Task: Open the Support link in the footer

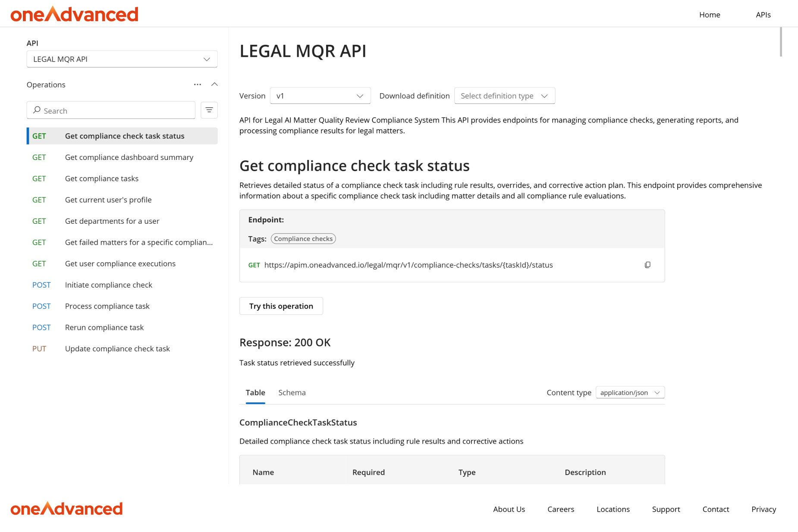Action: coord(666,509)
